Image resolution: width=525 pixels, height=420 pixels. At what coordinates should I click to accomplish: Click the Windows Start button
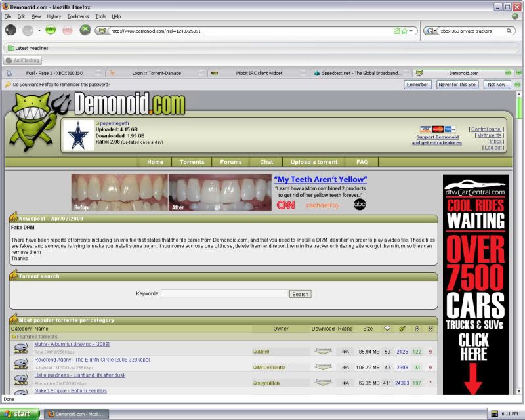coord(20,414)
